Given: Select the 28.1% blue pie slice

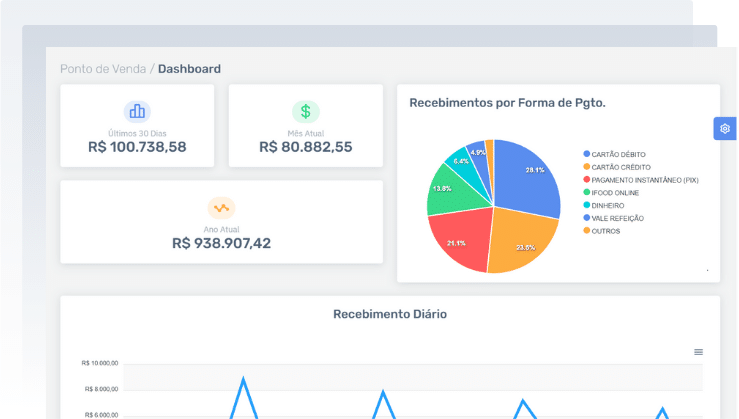Looking at the screenshot, I should click(530, 173).
